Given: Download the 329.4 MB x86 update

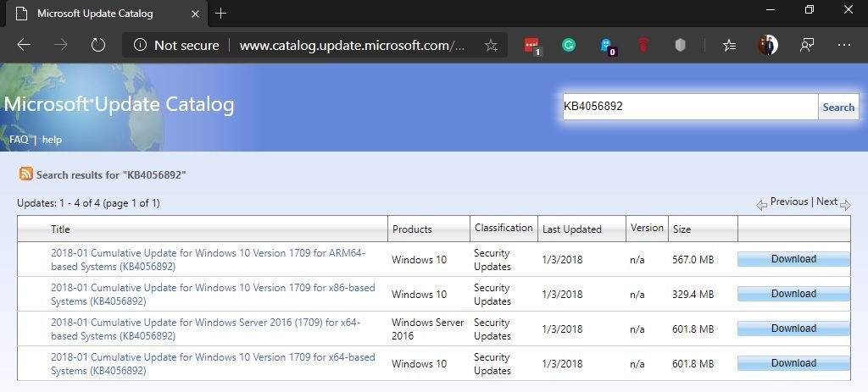Looking at the screenshot, I should tap(793, 294).
